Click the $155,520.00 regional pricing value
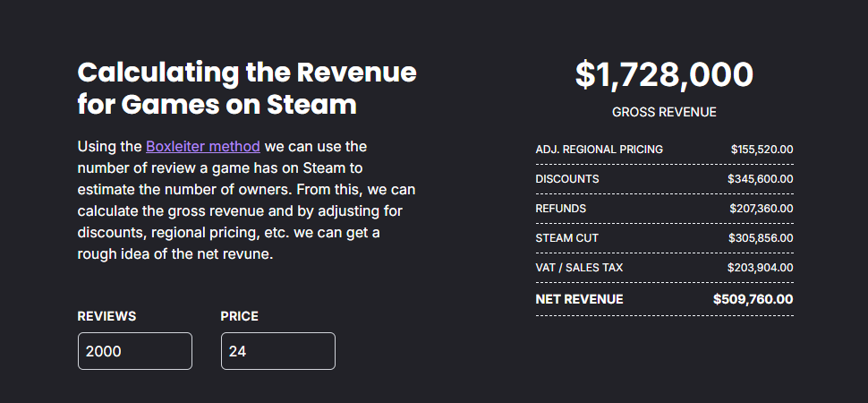This screenshot has height=403, width=868. pyautogui.click(x=762, y=150)
